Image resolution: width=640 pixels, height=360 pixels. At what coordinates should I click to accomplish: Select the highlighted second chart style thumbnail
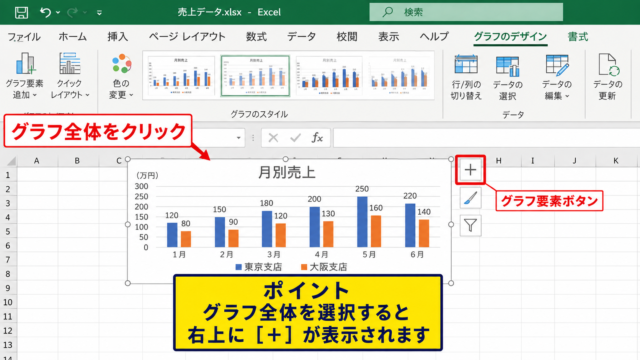(x=255, y=76)
